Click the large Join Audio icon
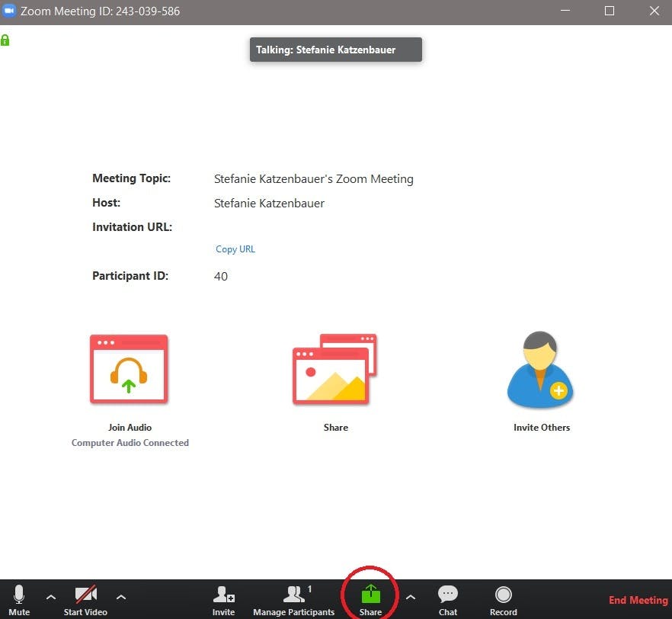 (x=129, y=369)
